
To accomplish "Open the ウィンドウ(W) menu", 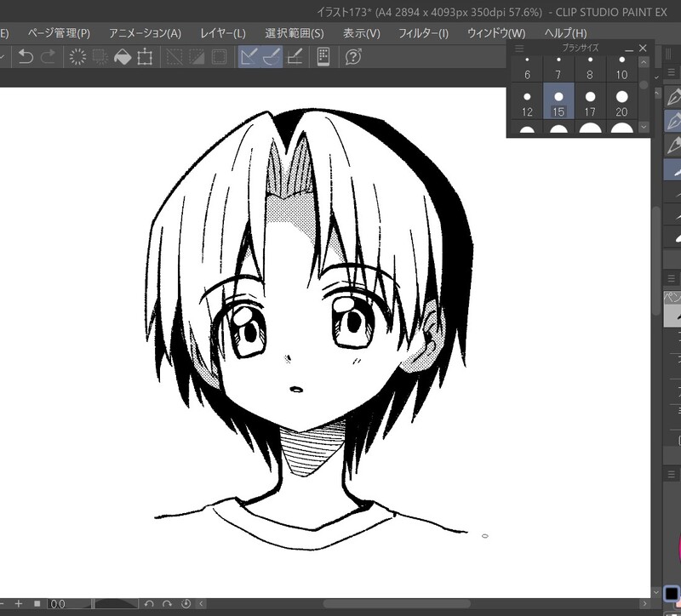I will [x=496, y=33].
